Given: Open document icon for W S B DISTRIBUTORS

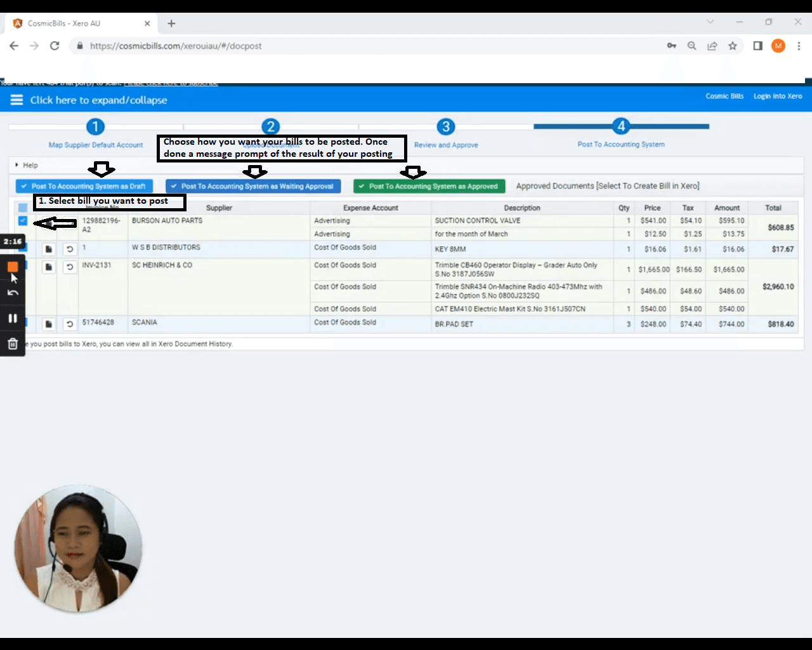Looking at the screenshot, I should pos(48,249).
